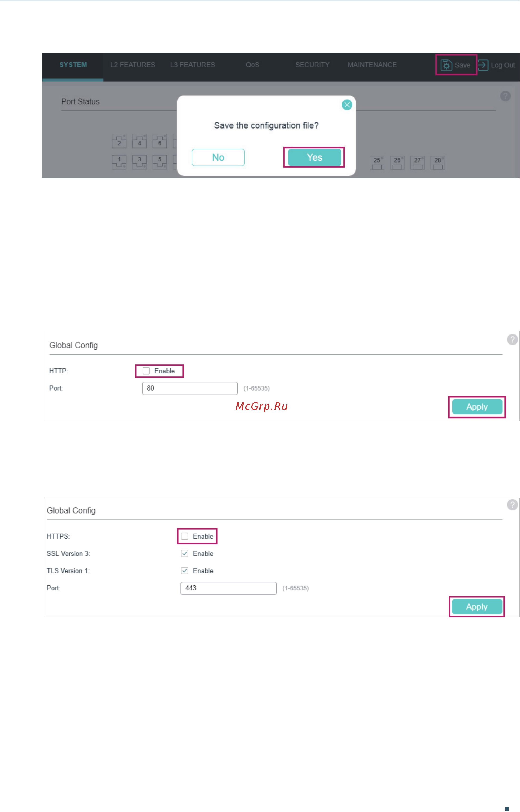This screenshot has height=812, width=520.
Task: Click the HTTP port field showing 80
Action: click(190, 388)
